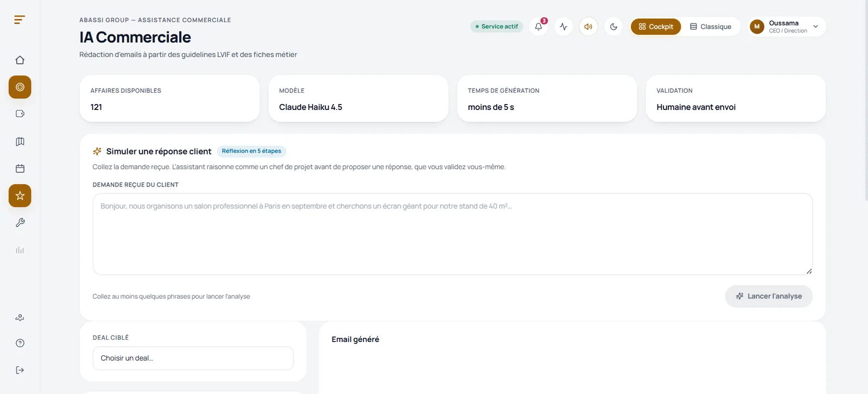The width and height of the screenshot is (868, 394).
Task: Open the activity pulse icon
Action: pyautogui.click(x=564, y=27)
